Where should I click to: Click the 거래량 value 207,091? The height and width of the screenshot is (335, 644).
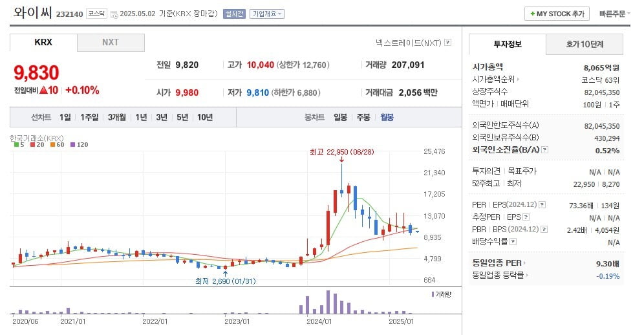pyautogui.click(x=408, y=65)
